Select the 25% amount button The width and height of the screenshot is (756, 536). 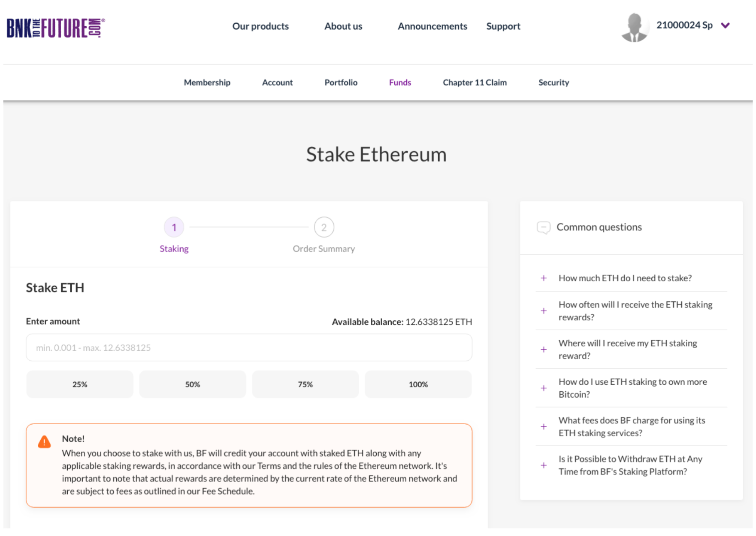click(x=80, y=384)
